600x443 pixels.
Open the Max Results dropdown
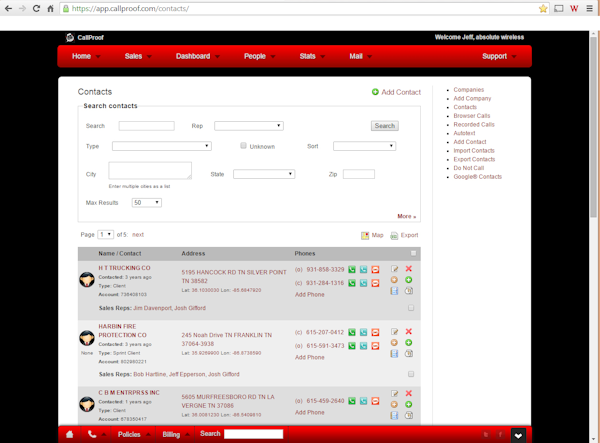click(x=147, y=203)
